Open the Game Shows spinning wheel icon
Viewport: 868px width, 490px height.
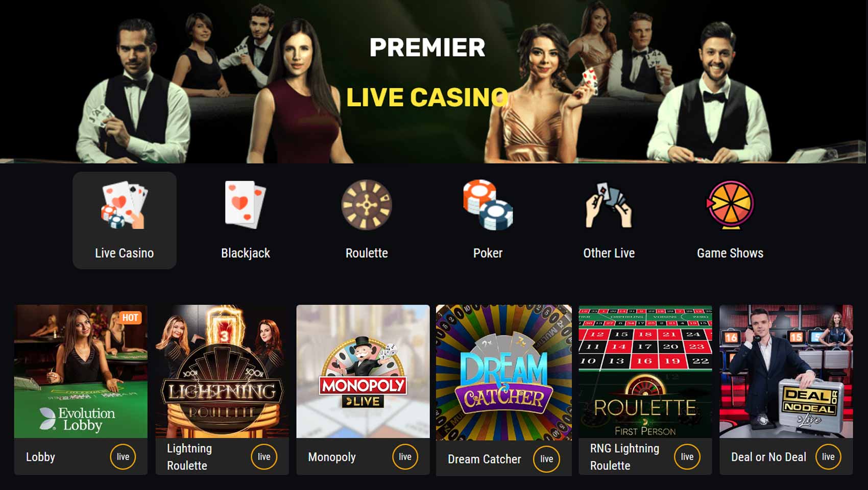coord(730,205)
